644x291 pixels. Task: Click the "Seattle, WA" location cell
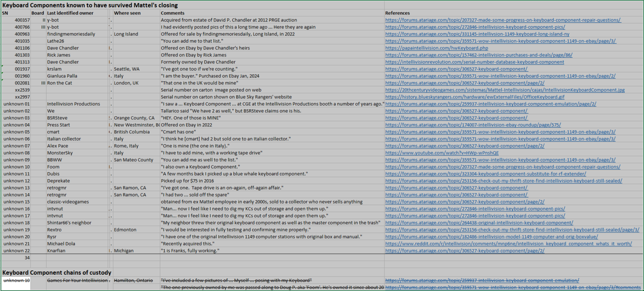pos(127,69)
